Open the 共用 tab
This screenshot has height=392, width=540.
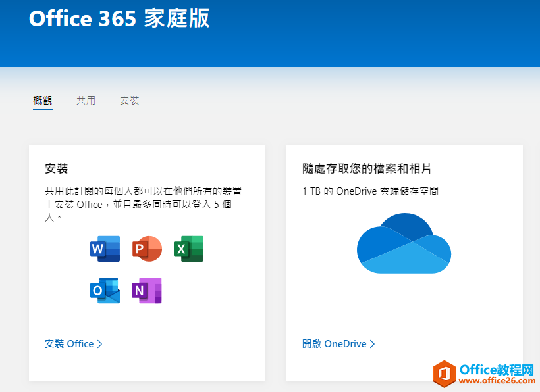point(86,101)
